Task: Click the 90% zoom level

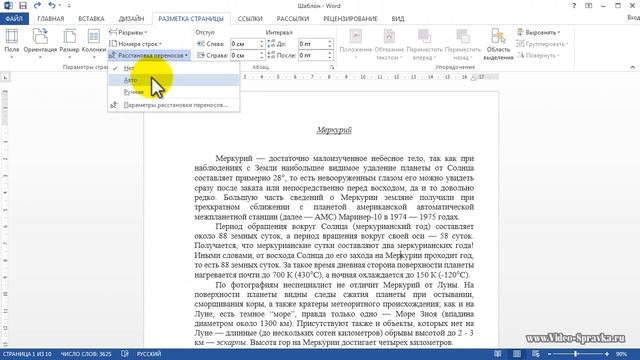Action: [621, 354]
